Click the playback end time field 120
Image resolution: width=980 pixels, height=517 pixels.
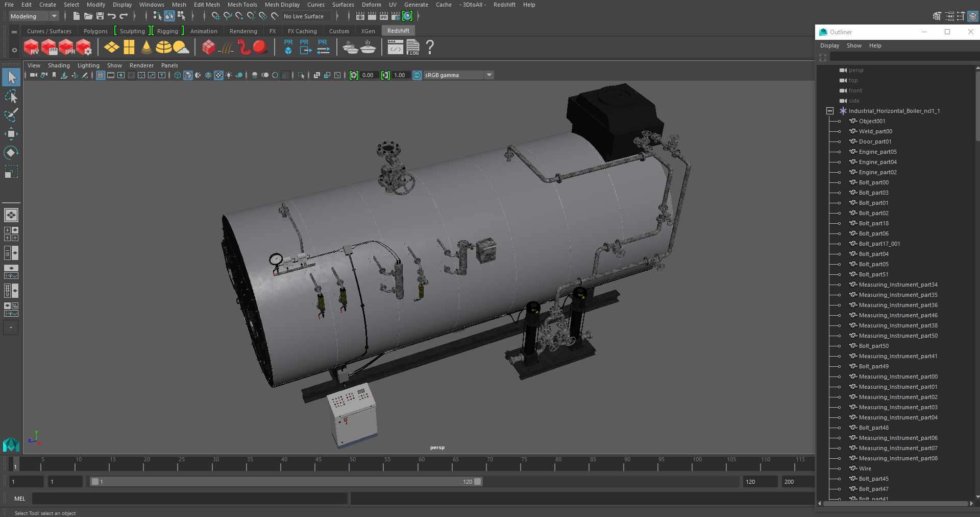[759, 481]
